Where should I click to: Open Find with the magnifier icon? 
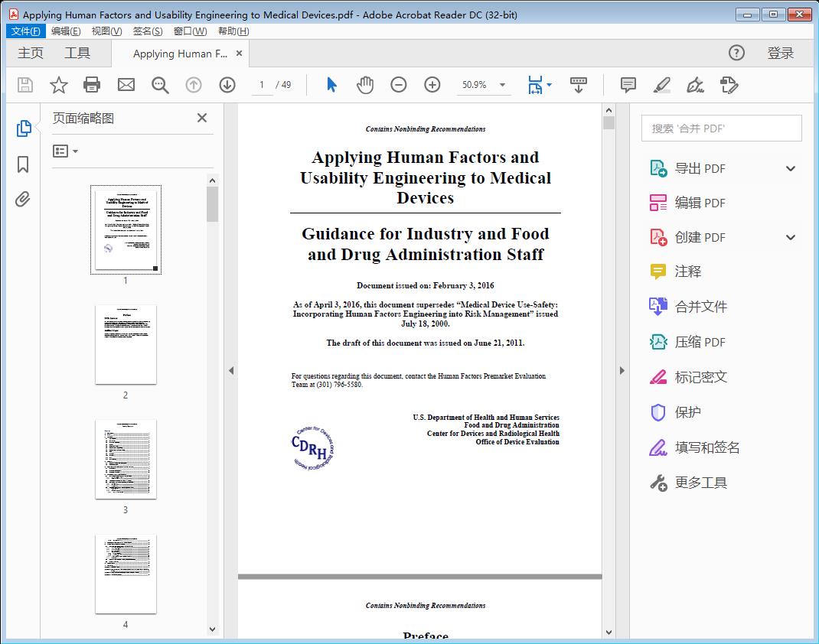tap(159, 85)
